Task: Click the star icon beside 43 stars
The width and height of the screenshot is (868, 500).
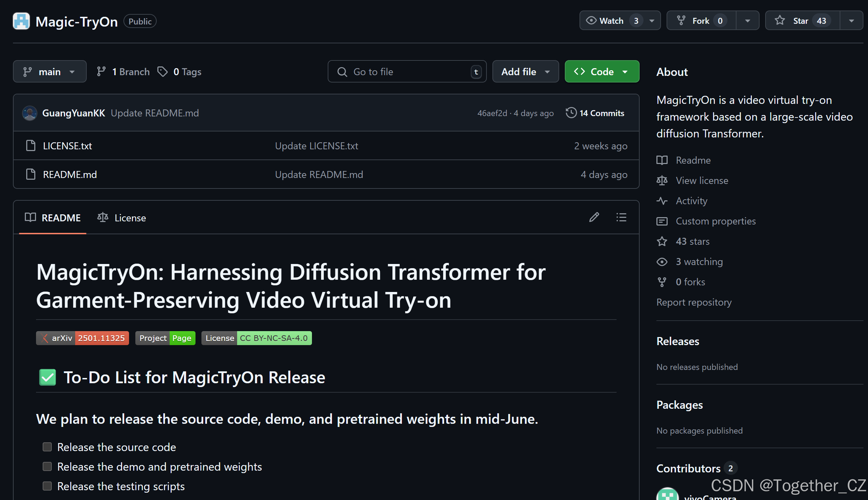Action: point(662,241)
